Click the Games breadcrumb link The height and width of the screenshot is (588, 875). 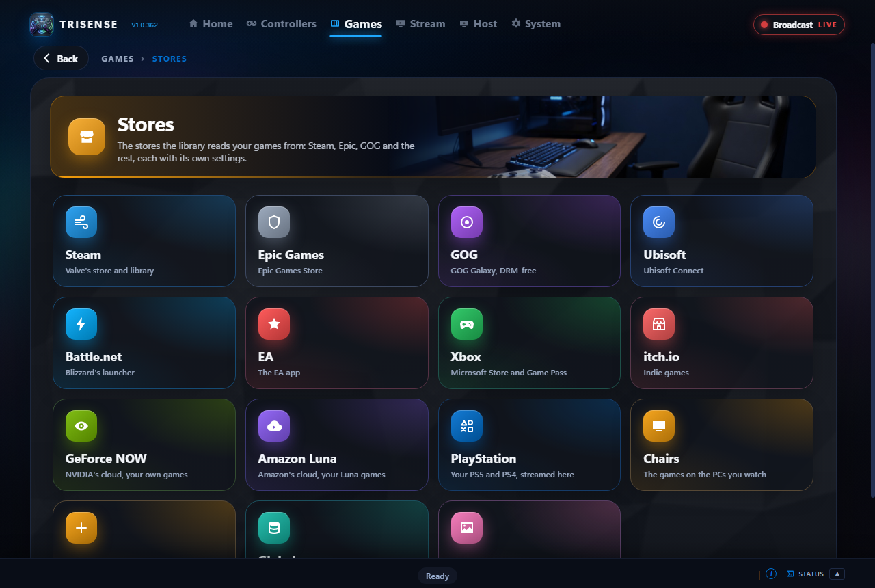(x=118, y=59)
